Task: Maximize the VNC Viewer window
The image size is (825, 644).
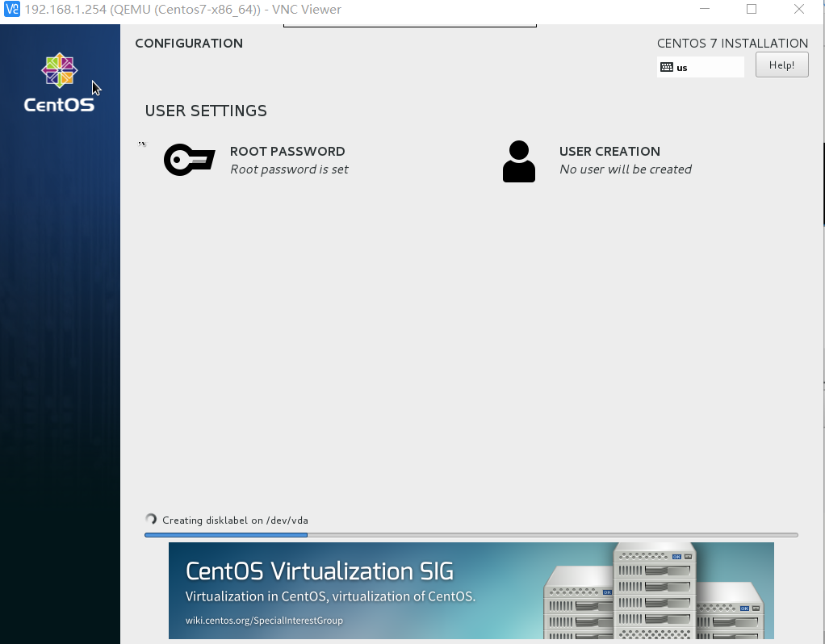Action: tap(752, 9)
